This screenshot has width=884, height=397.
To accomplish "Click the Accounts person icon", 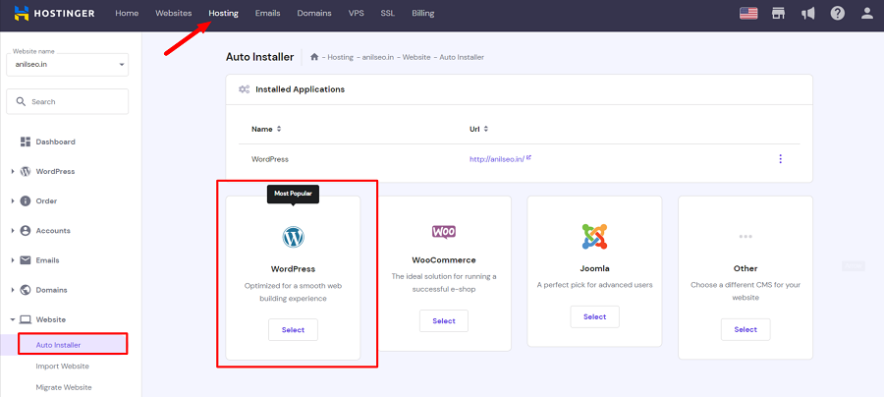I will [x=25, y=231].
